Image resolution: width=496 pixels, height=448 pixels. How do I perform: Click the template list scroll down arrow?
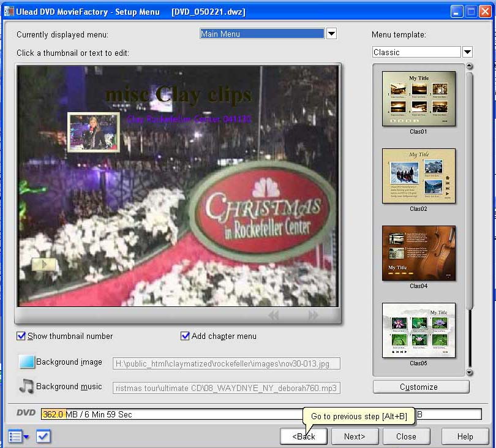[x=470, y=373]
